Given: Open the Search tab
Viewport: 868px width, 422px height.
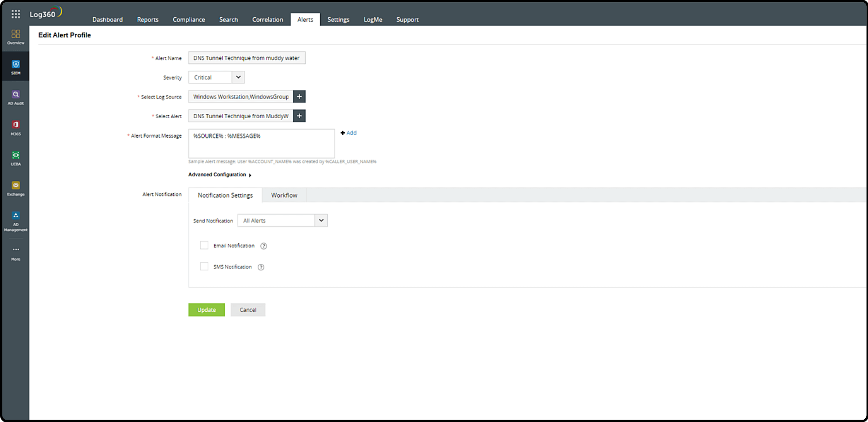Looking at the screenshot, I should coord(229,20).
